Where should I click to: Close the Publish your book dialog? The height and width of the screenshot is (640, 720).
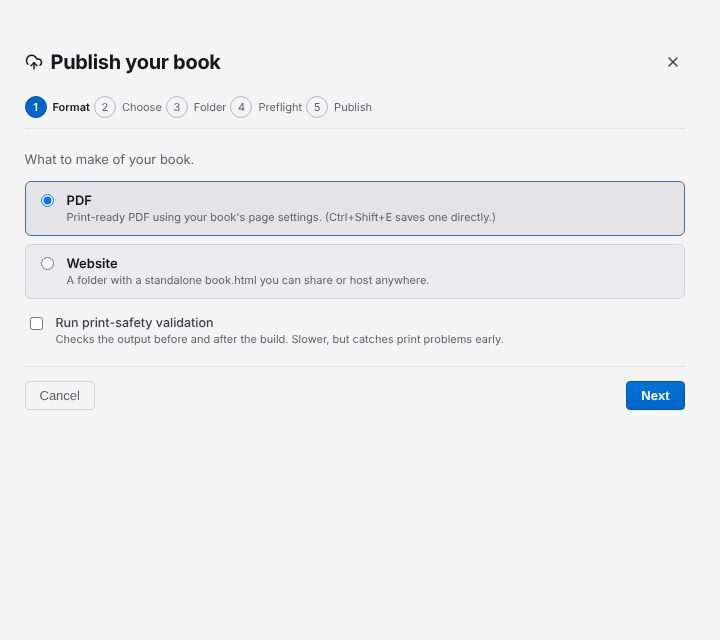[x=673, y=62]
